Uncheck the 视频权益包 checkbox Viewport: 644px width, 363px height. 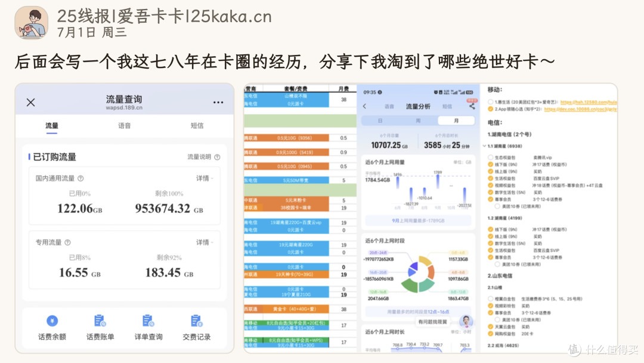490,186
